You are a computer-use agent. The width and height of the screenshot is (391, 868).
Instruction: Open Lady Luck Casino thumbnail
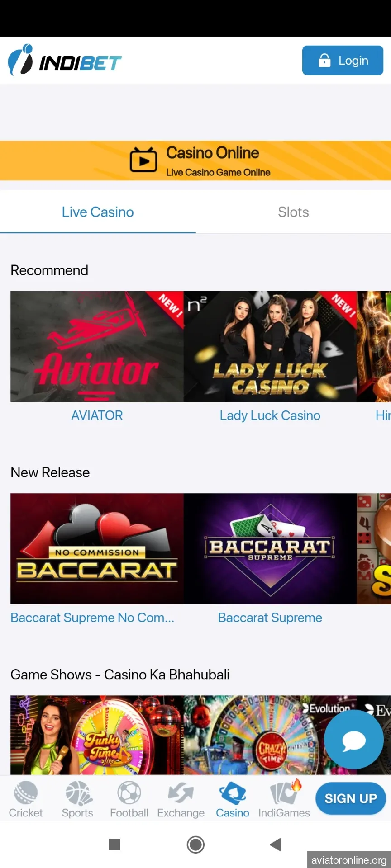click(270, 346)
